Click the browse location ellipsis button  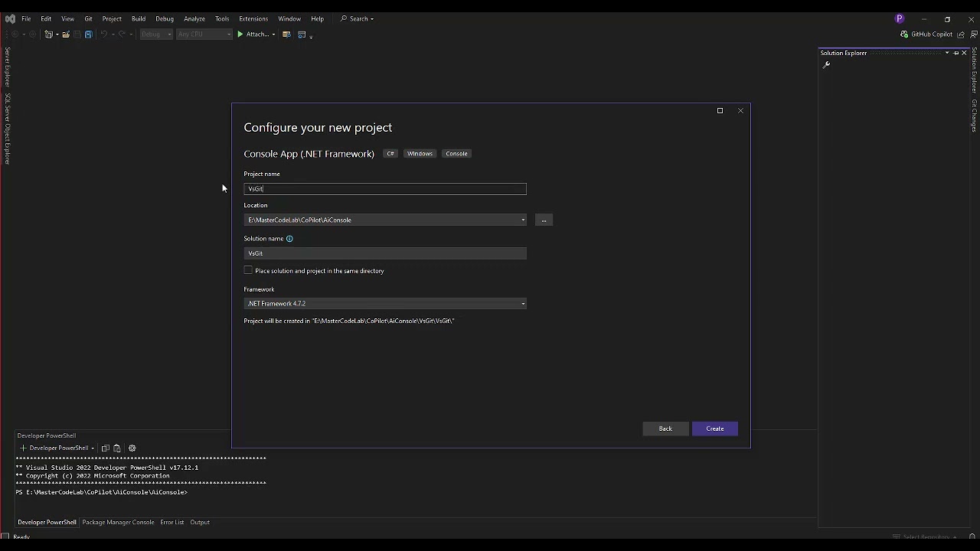tap(544, 220)
